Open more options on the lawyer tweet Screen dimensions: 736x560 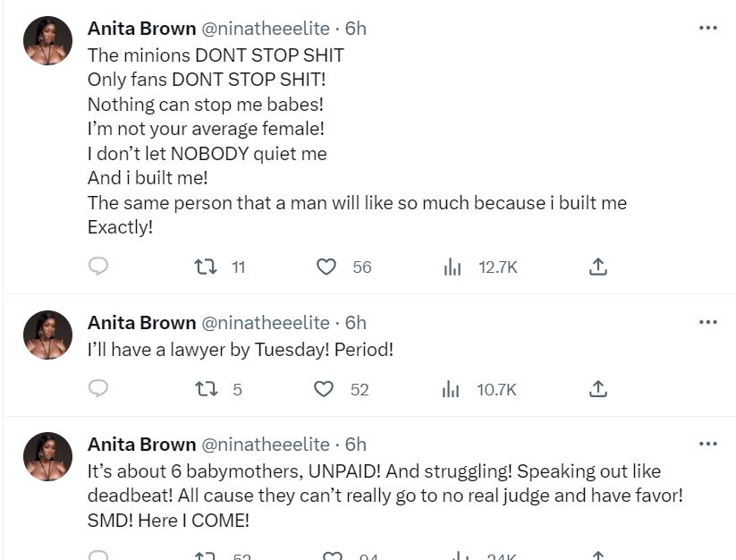[x=707, y=323]
